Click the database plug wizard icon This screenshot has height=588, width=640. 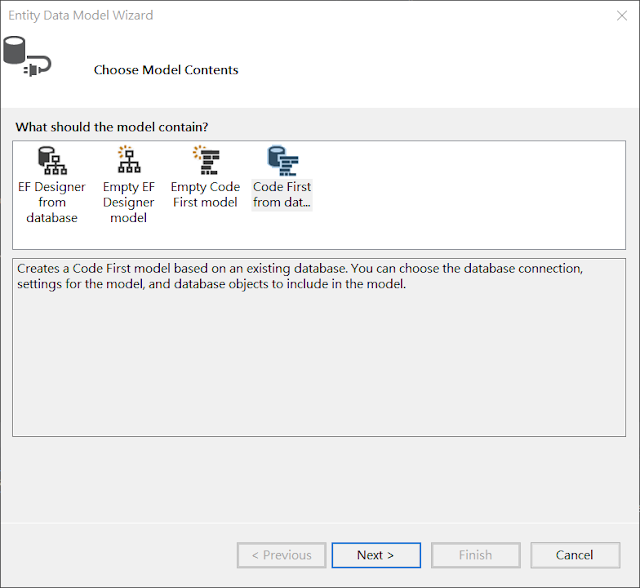27,56
